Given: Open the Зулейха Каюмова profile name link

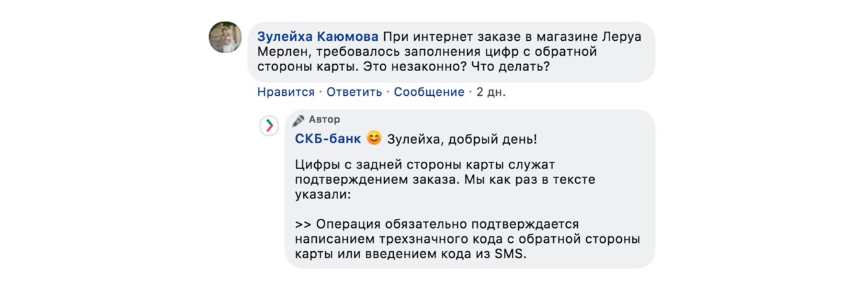Looking at the screenshot, I should [x=317, y=37].
